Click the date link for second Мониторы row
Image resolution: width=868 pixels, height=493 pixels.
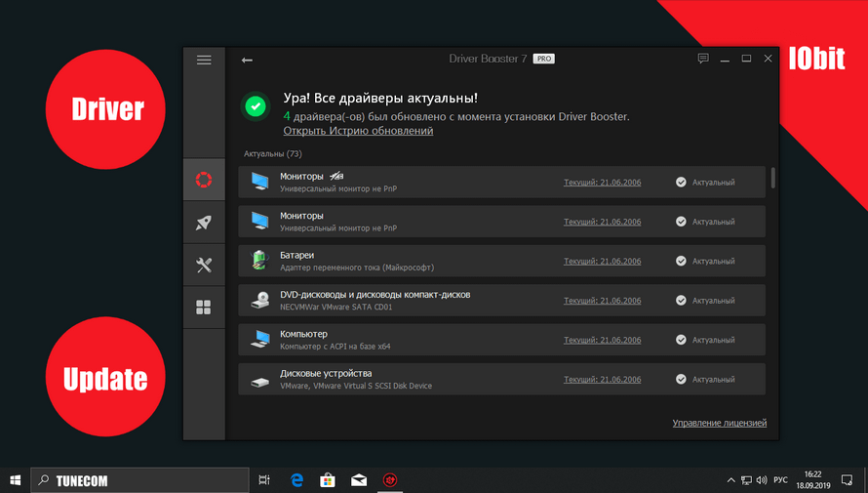point(603,222)
